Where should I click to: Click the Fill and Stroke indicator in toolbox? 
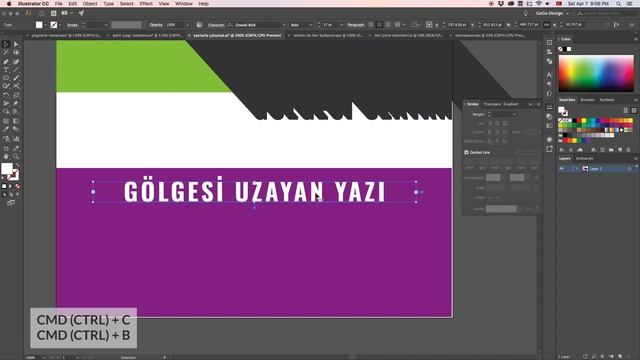tap(10, 171)
